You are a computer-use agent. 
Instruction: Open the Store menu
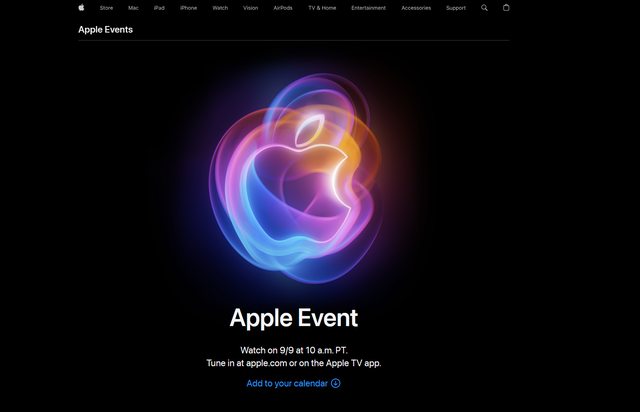point(107,8)
